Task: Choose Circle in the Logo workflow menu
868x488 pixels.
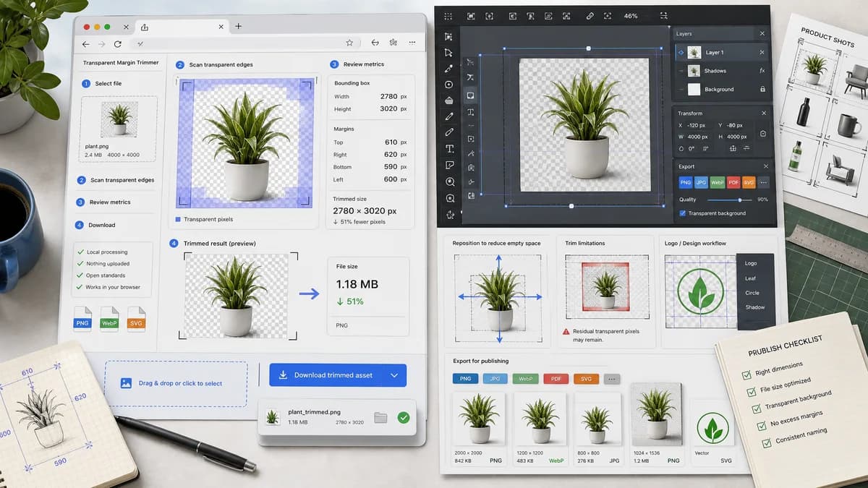Action: coord(752,293)
